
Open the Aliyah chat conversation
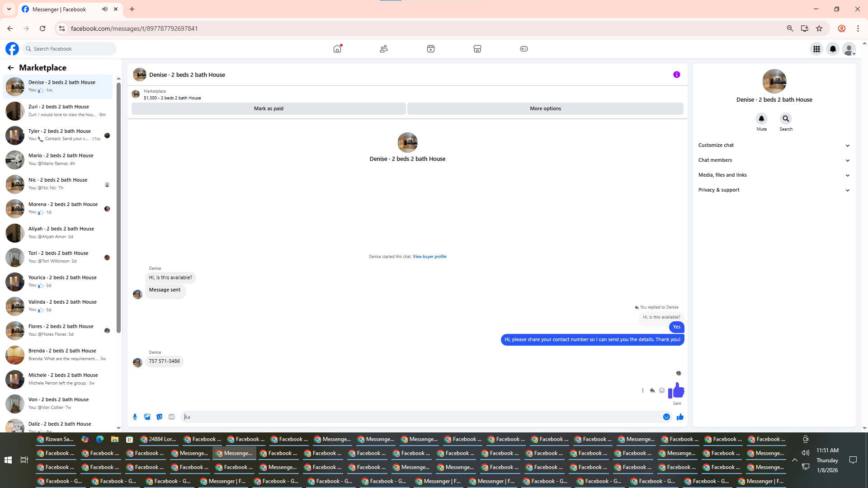pos(57,233)
